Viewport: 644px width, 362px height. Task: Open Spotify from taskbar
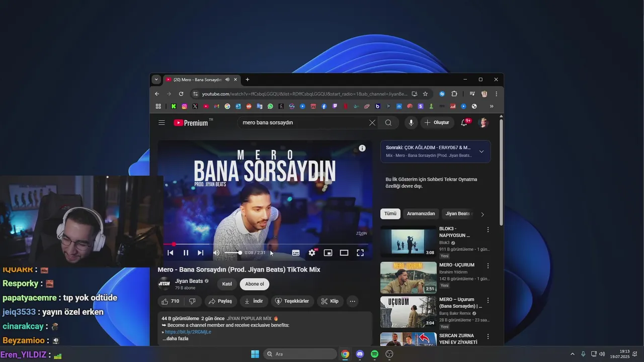click(x=374, y=354)
